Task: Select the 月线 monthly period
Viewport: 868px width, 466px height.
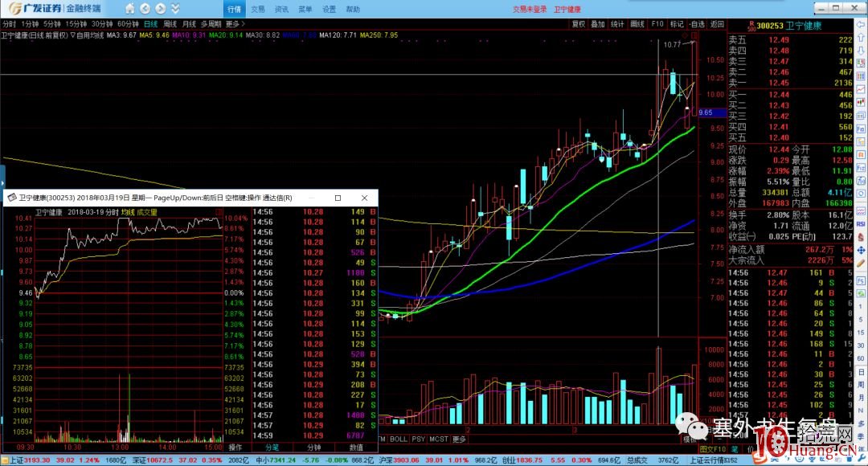Action: click(x=190, y=24)
